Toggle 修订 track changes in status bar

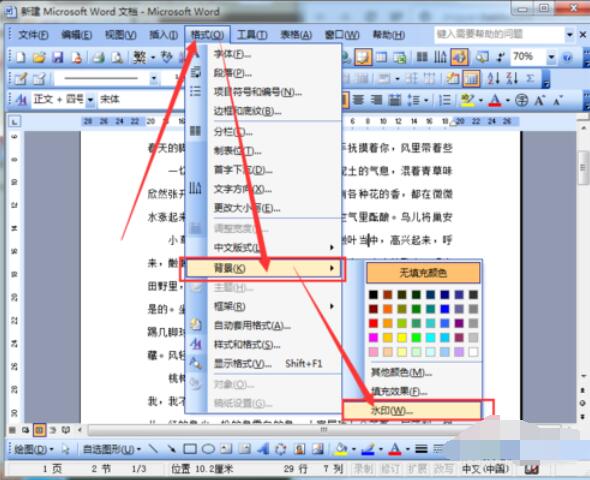(390, 468)
